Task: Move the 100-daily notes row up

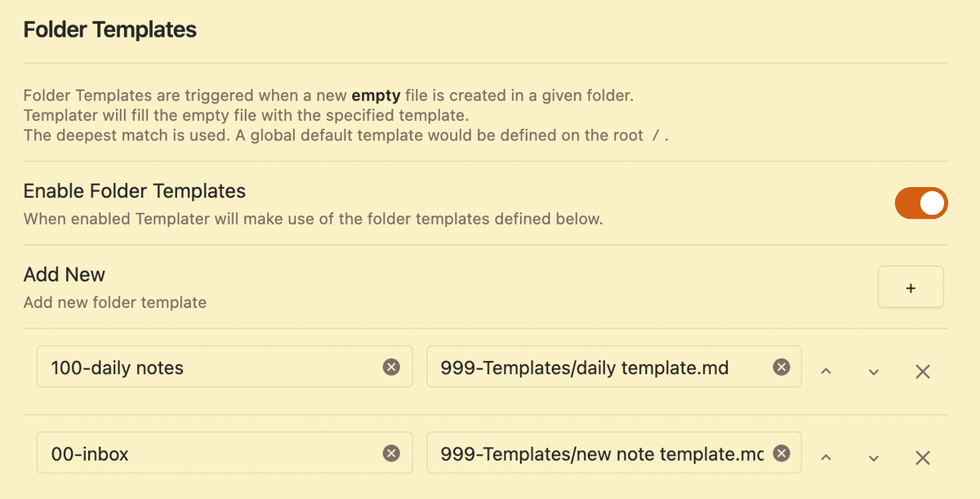Action: click(826, 372)
